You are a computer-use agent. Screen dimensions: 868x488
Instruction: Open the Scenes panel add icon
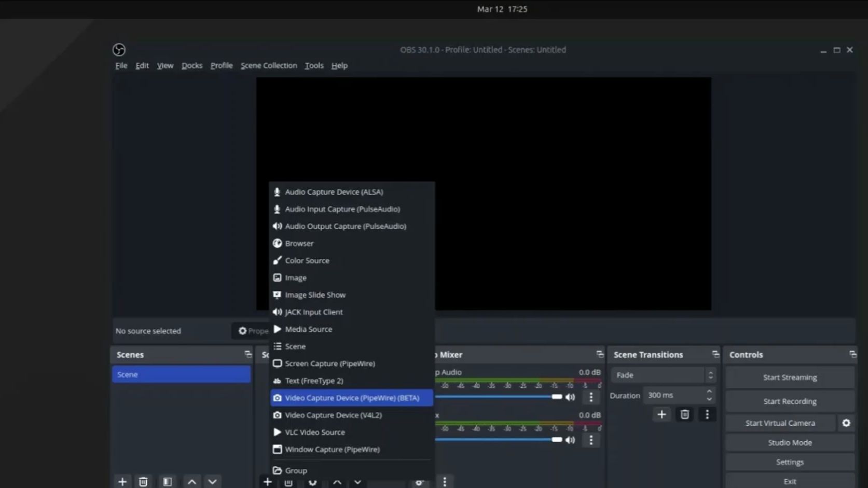tap(122, 481)
